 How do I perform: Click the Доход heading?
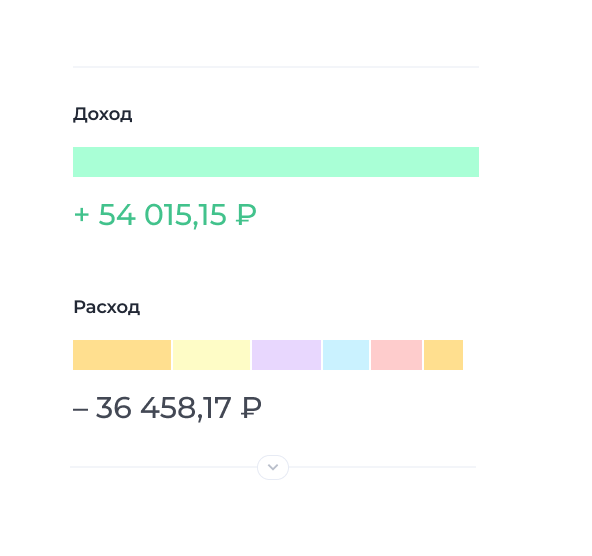103,114
